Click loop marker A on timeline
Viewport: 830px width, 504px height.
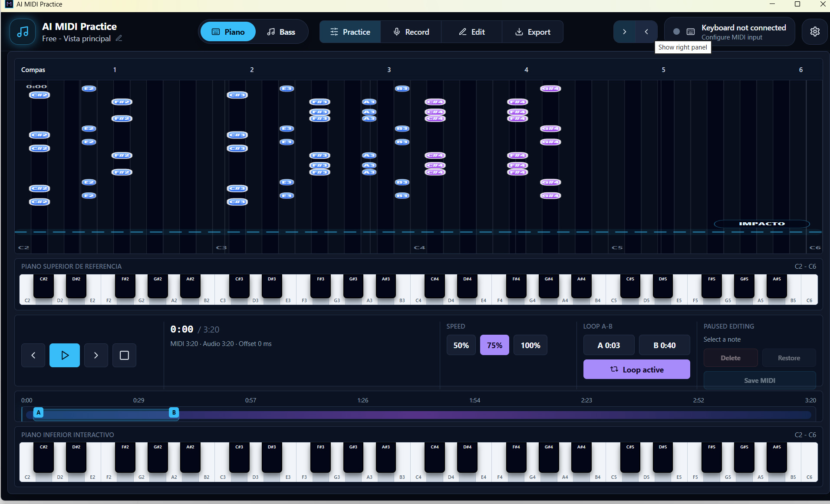click(x=39, y=412)
